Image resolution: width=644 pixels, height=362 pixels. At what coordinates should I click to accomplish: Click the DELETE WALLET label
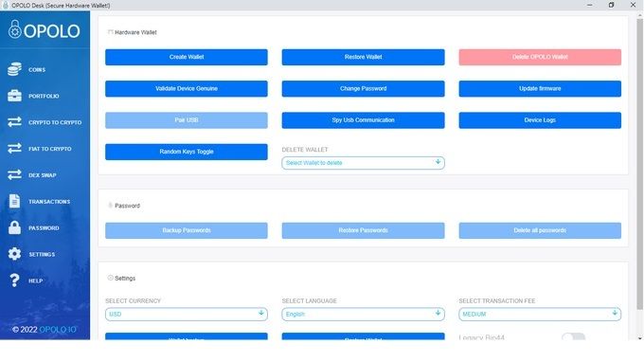[305, 150]
